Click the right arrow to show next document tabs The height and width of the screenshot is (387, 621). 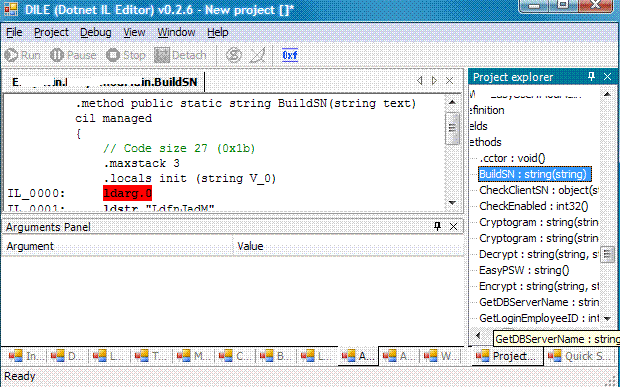click(x=434, y=81)
